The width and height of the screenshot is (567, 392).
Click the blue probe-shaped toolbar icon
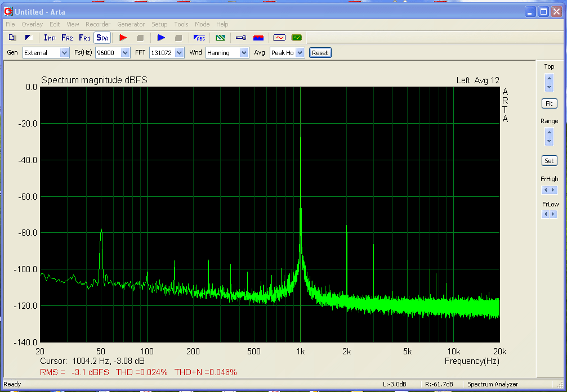tap(241, 38)
